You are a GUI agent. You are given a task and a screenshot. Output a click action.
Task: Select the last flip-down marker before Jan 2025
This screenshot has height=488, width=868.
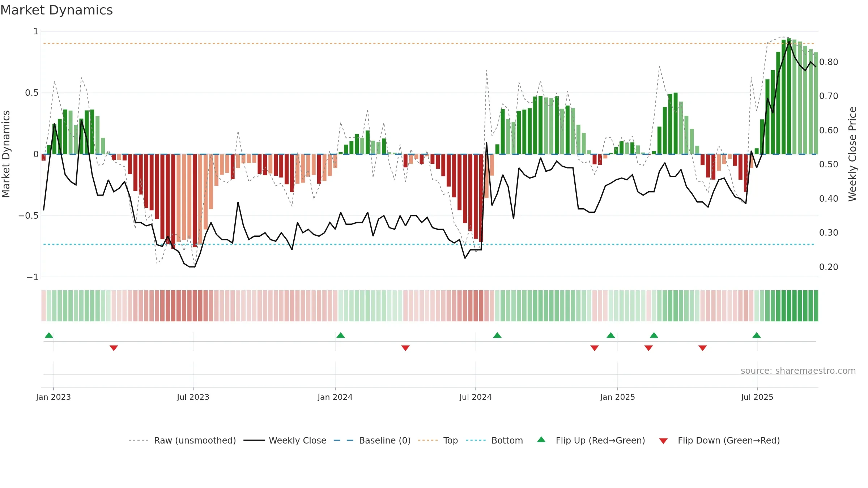pos(595,348)
